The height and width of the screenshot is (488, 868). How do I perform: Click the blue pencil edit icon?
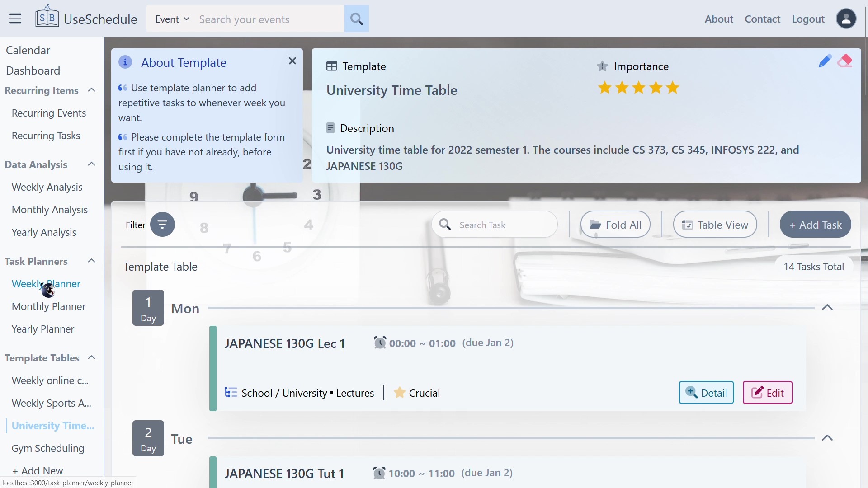(x=825, y=61)
